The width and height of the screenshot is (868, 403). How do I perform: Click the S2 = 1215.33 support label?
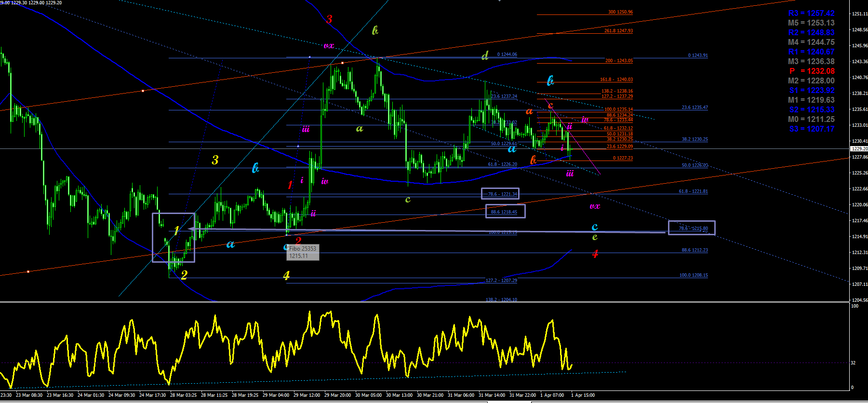[812, 110]
